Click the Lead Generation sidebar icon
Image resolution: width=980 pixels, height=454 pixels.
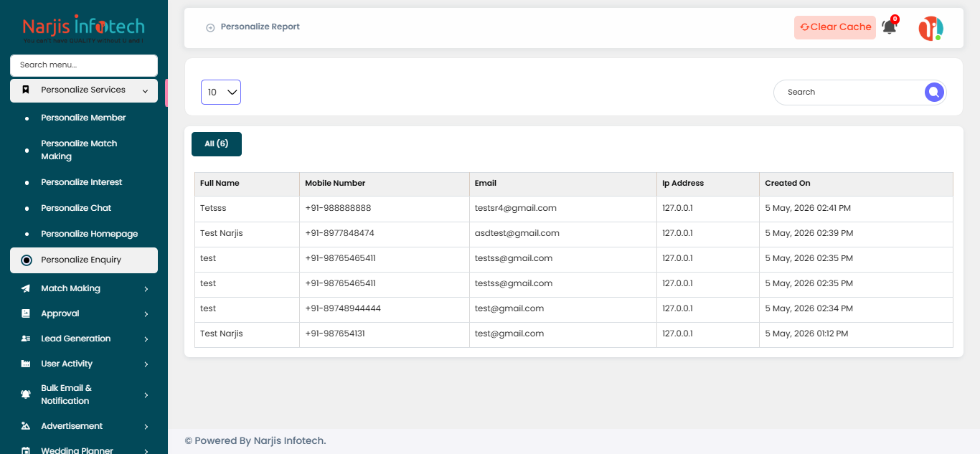point(26,339)
